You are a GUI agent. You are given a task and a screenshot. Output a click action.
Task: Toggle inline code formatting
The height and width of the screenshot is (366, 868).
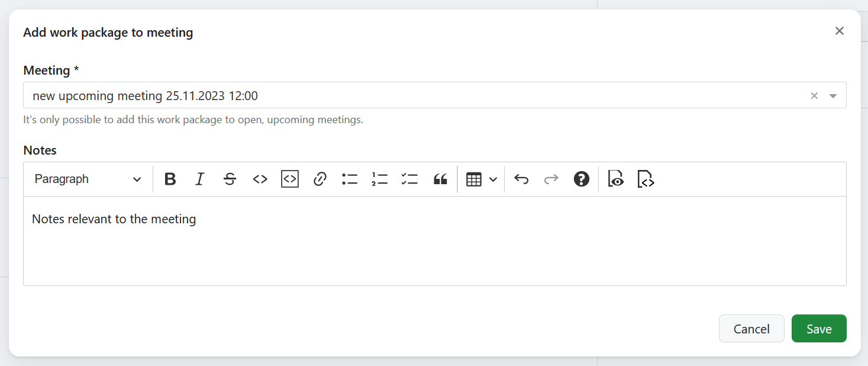pos(260,179)
